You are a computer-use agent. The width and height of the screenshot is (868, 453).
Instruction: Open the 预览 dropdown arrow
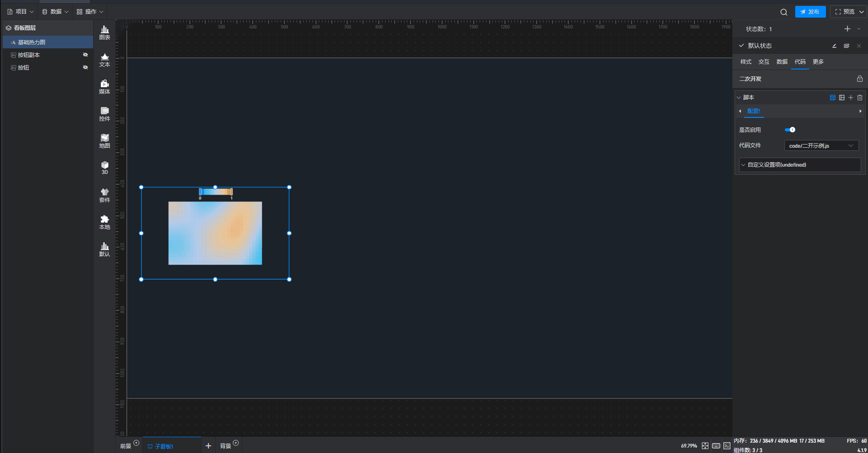pyautogui.click(x=861, y=12)
